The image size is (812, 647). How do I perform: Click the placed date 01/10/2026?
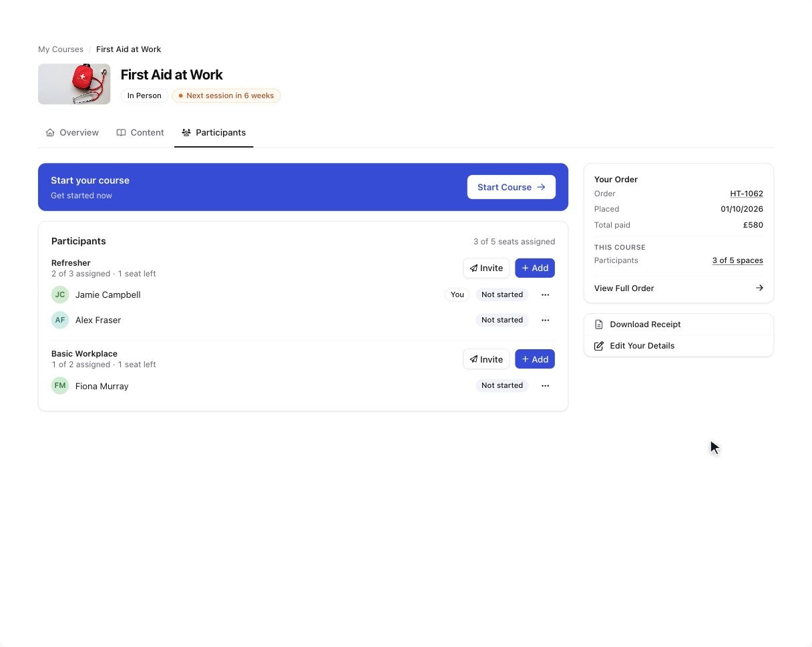(742, 209)
